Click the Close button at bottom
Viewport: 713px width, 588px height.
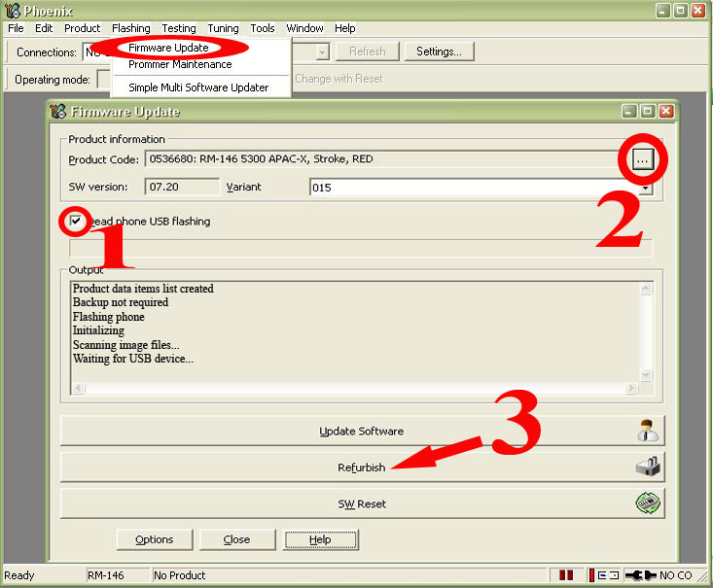(x=237, y=539)
